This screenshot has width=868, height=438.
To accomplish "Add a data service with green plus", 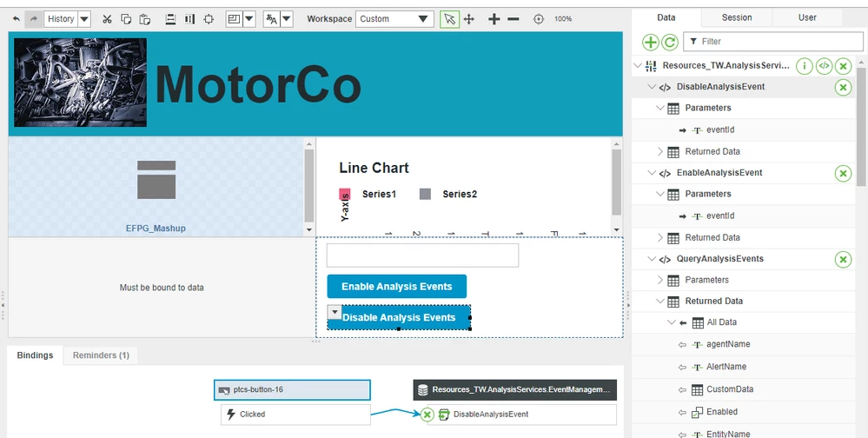I will pyautogui.click(x=651, y=42).
